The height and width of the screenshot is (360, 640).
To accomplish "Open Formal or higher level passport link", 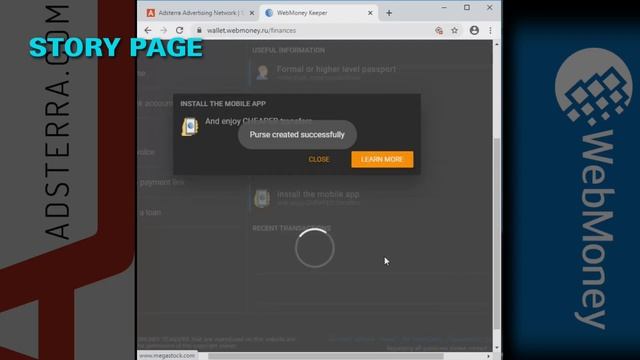I will [x=336, y=69].
